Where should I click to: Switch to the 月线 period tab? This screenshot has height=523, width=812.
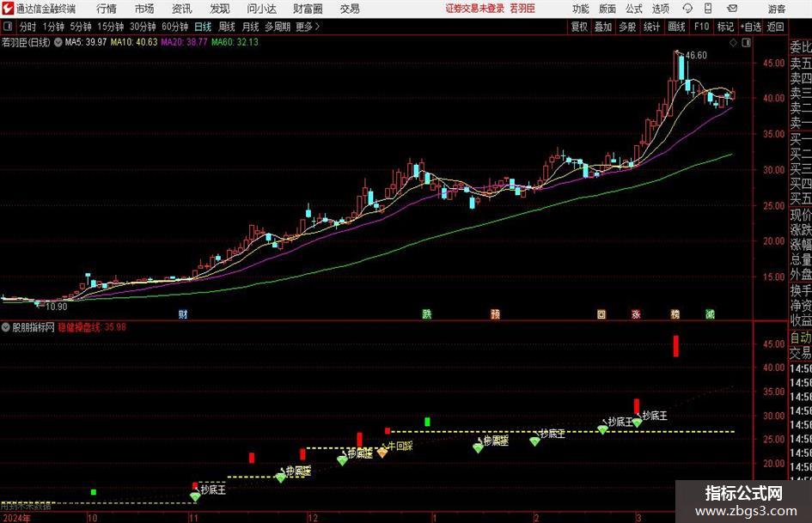[251, 27]
